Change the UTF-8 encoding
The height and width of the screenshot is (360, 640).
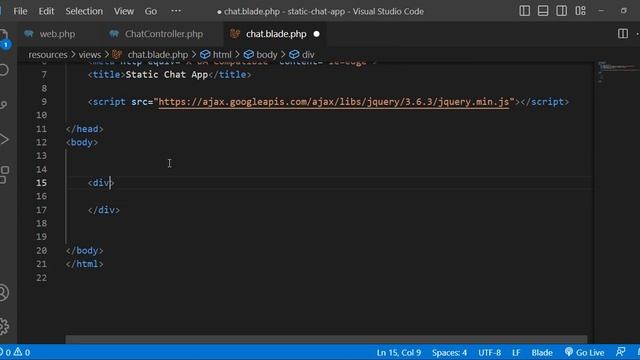pyautogui.click(x=489, y=352)
